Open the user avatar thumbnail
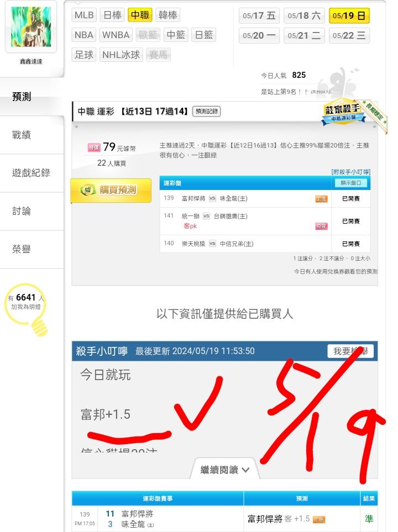 [x=31, y=27]
